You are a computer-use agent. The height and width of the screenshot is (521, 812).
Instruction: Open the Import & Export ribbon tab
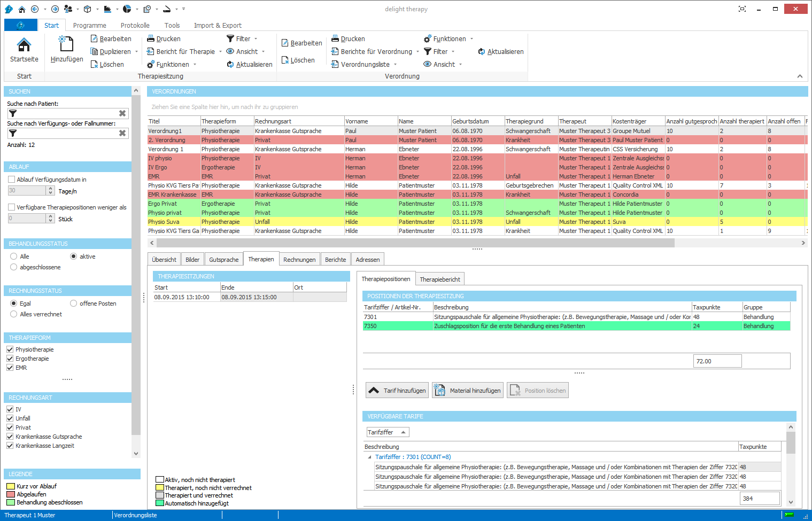(x=218, y=26)
